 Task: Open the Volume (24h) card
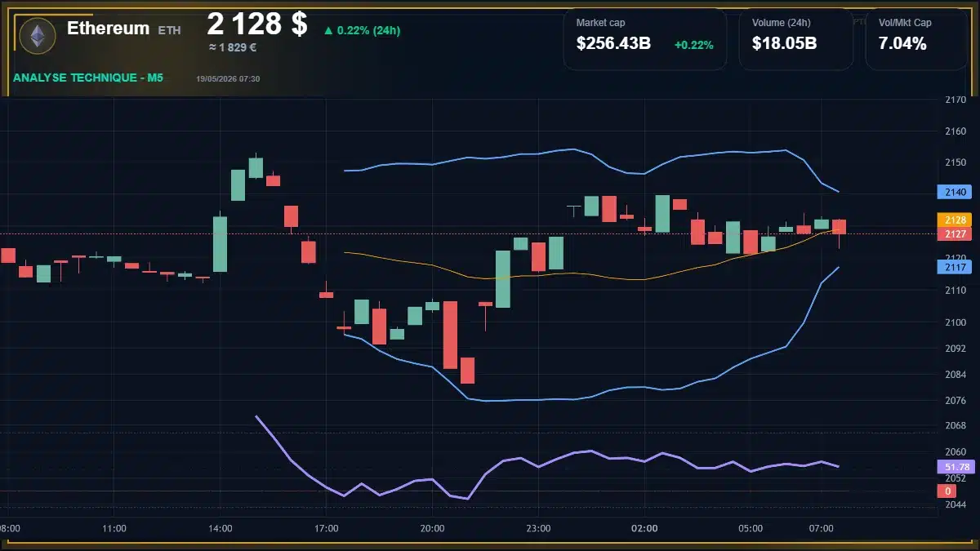coord(796,39)
